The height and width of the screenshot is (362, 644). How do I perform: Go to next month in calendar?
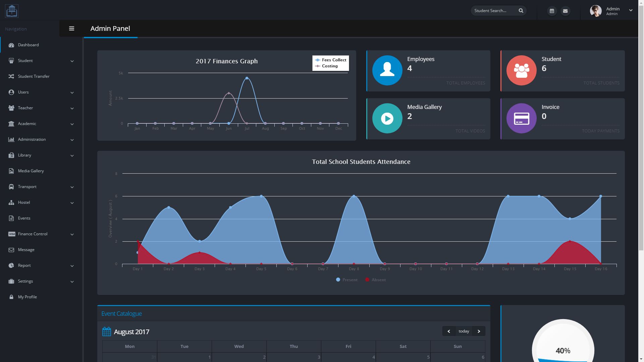(479, 331)
